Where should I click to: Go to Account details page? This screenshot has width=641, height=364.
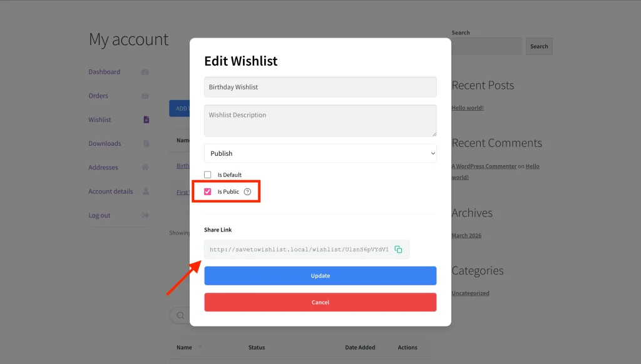(x=111, y=191)
